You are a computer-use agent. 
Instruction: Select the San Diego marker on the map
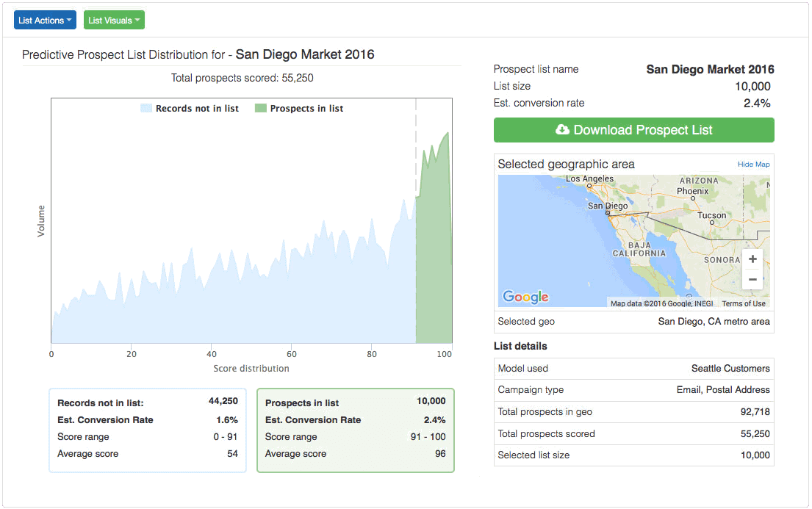pyautogui.click(x=608, y=212)
